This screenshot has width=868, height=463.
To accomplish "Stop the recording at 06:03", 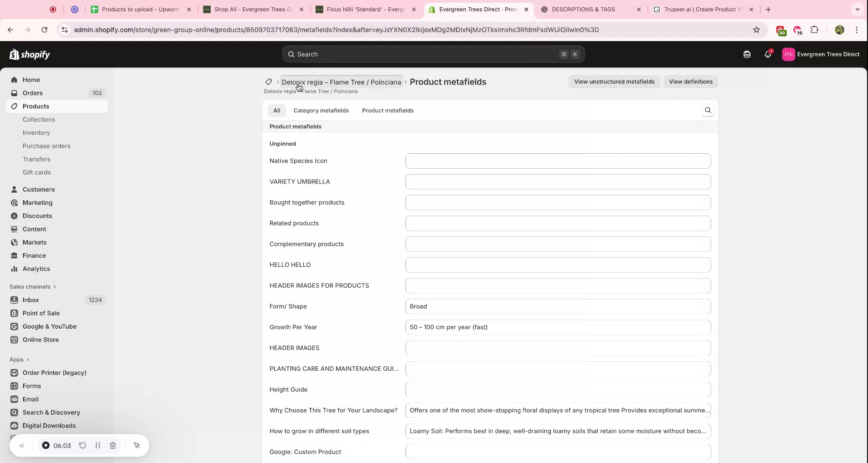I will 46,445.
